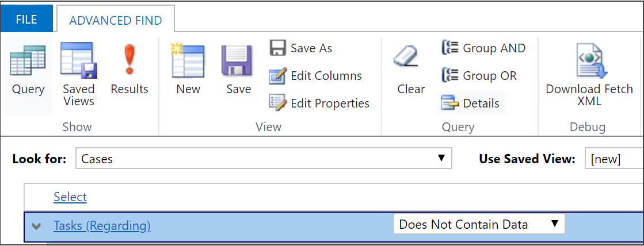Click the Select link
Image resolution: width=644 pixels, height=246 pixels.
tap(70, 197)
